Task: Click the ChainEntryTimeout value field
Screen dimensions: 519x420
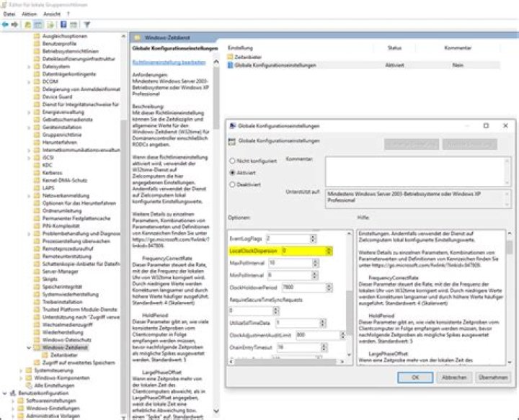Action: 299,347
